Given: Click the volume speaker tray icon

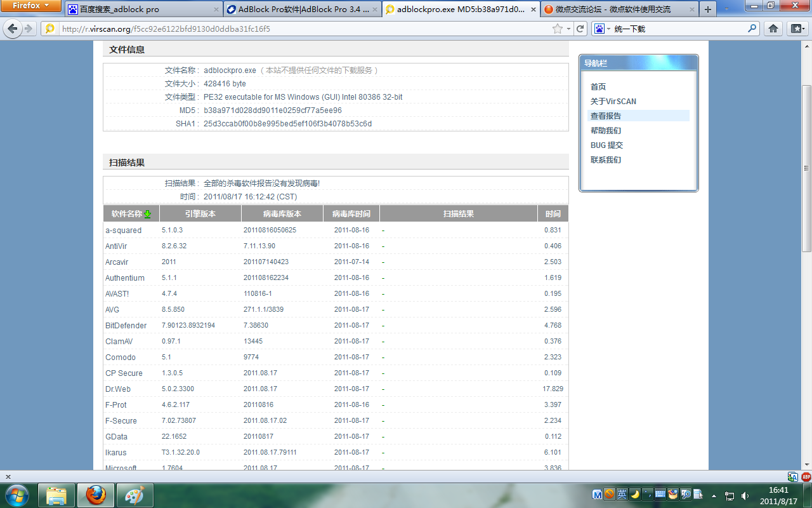Looking at the screenshot, I should [x=745, y=495].
